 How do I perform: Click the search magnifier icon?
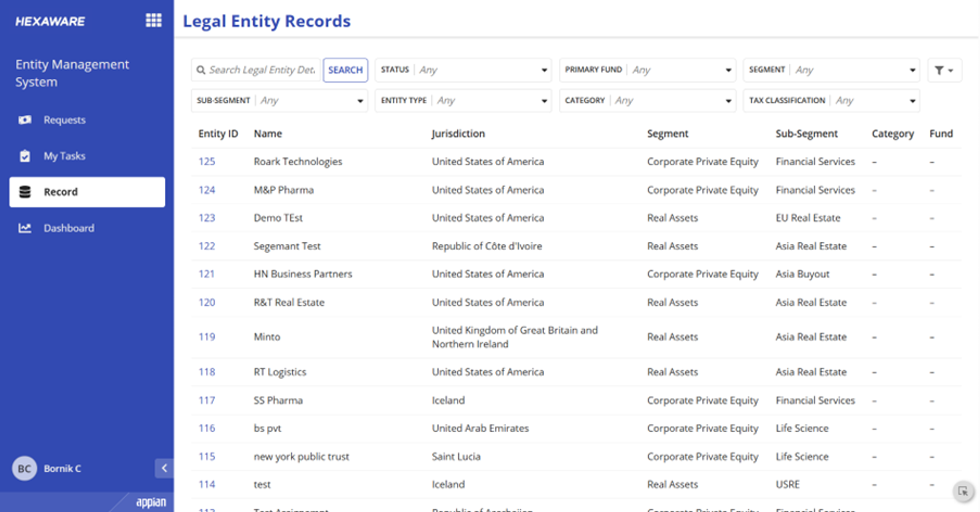201,70
